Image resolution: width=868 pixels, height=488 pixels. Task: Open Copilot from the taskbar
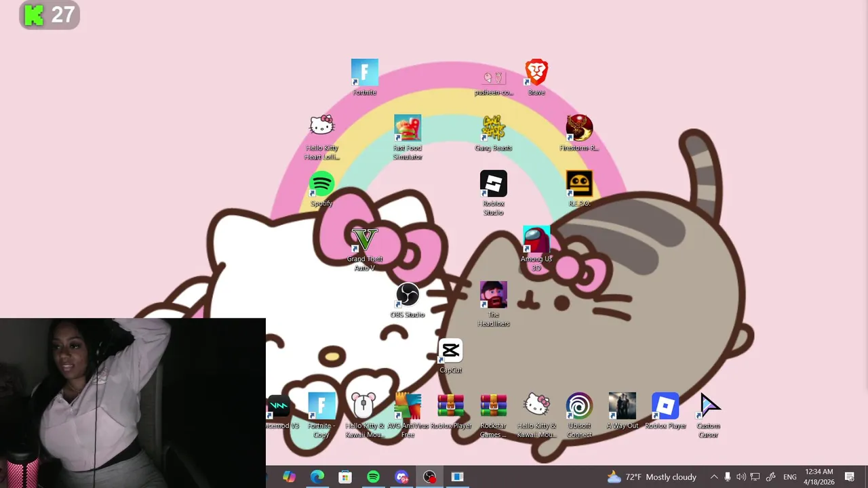(x=289, y=477)
